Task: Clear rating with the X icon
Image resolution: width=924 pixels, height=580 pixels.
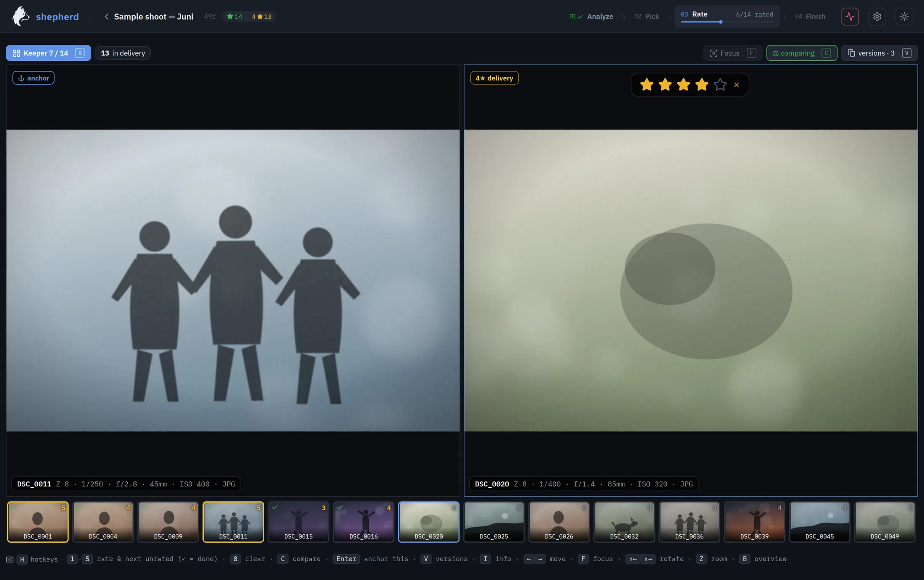Action: click(x=736, y=85)
